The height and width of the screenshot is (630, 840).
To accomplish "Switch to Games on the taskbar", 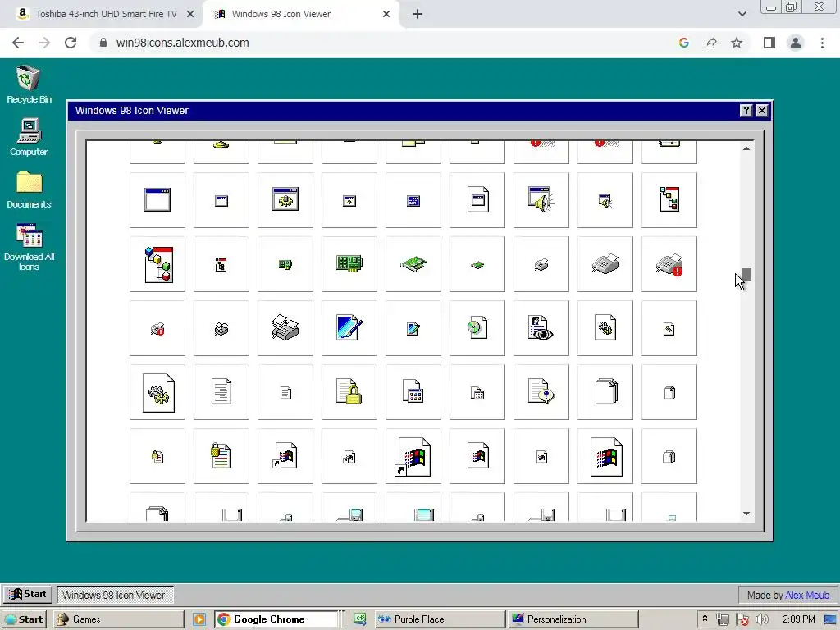I will coord(119,619).
